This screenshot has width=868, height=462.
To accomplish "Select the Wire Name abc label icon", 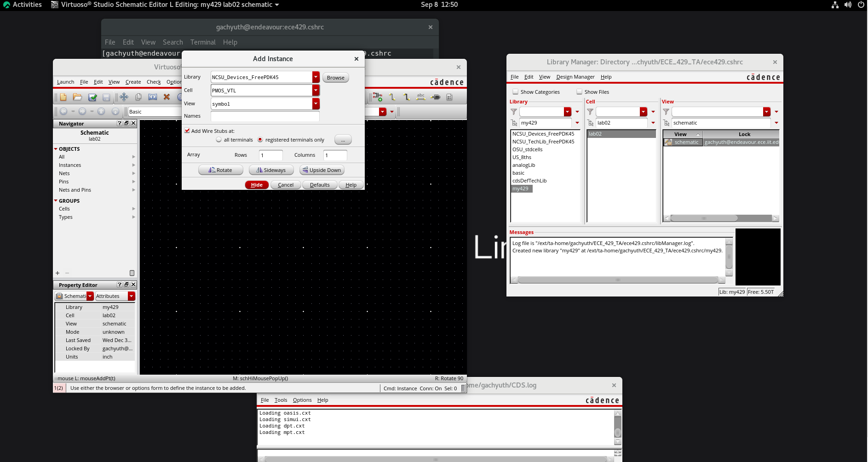I will tap(421, 97).
